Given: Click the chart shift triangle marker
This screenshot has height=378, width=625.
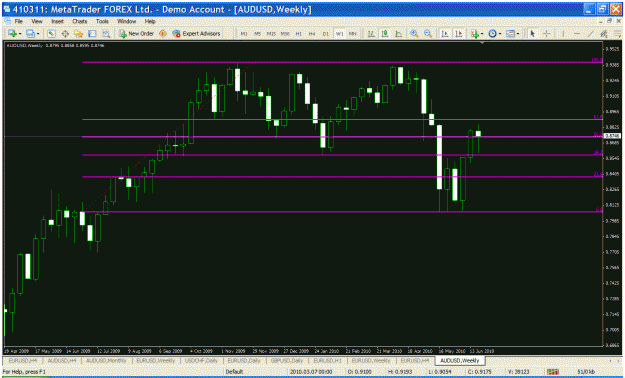Looking at the screenshot, I should pyautogui.click(x=482, y=42).
